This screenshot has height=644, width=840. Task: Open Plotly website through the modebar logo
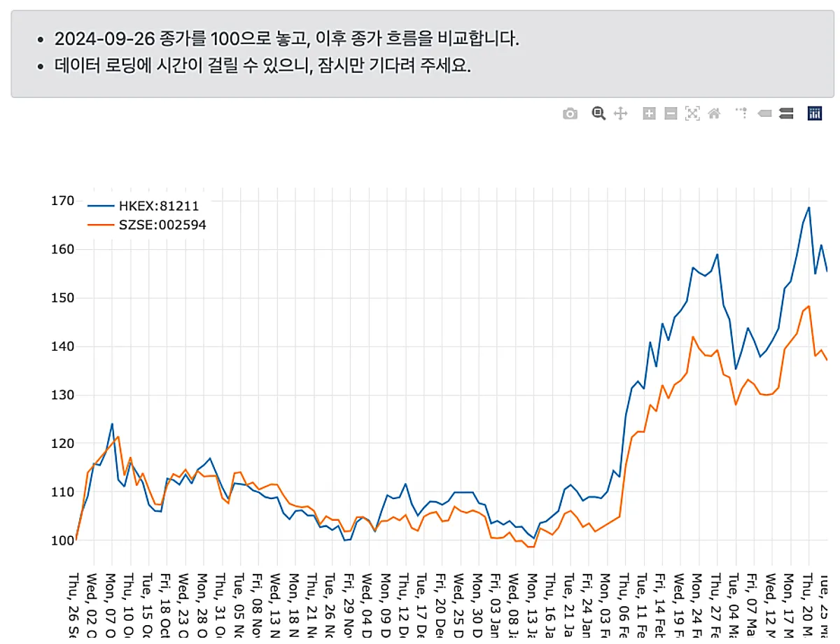pos(813,113)
